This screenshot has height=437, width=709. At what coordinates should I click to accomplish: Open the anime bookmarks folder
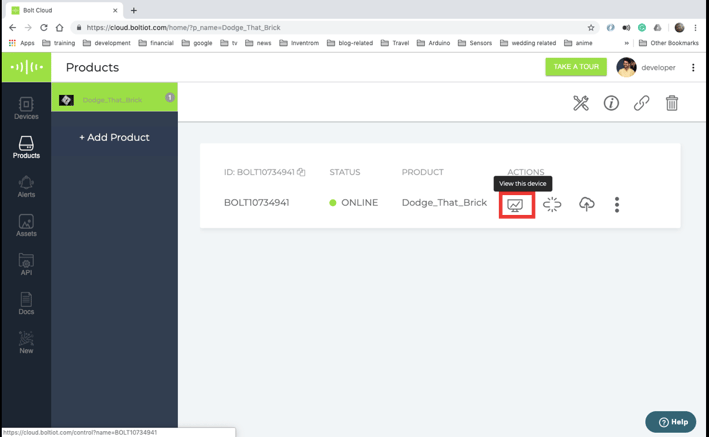click(578, 43)
